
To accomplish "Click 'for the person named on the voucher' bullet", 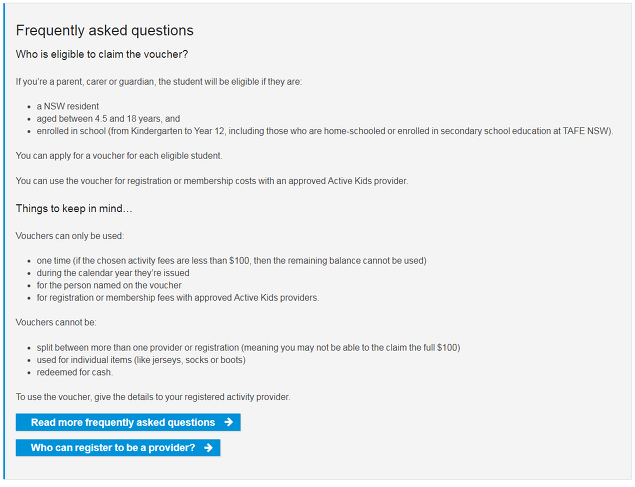I will pyautogui.click(x=109, y=285).
